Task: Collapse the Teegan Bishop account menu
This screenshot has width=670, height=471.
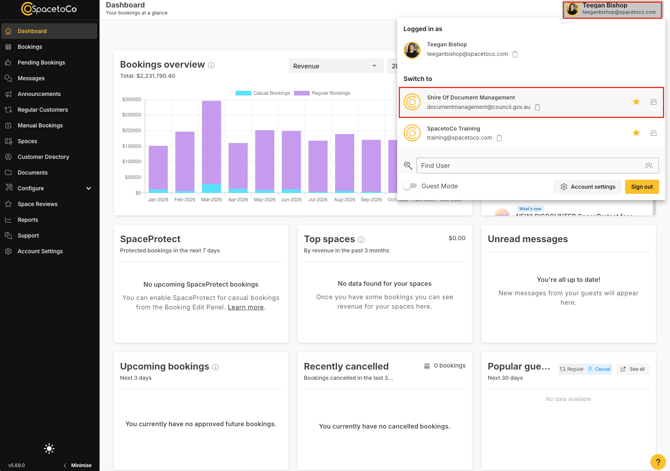Action: 612,9
